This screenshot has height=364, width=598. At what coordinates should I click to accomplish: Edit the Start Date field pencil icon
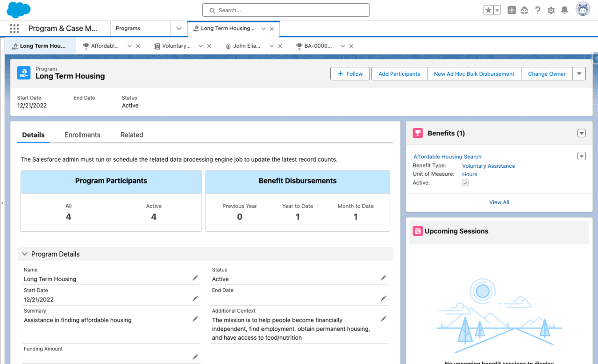(x=195, y=299)
